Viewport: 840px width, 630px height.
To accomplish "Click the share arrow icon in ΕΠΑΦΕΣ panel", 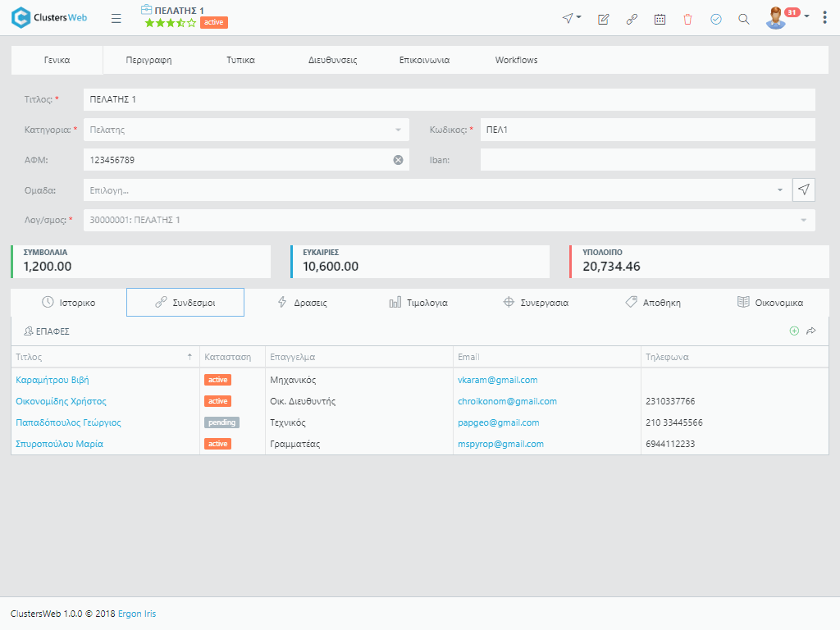I will tap(811, 331).
